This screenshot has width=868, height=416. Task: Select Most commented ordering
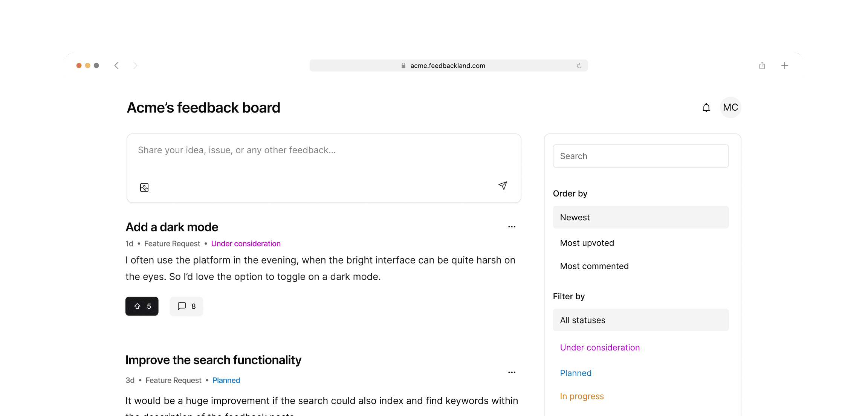tap(594, 266)
